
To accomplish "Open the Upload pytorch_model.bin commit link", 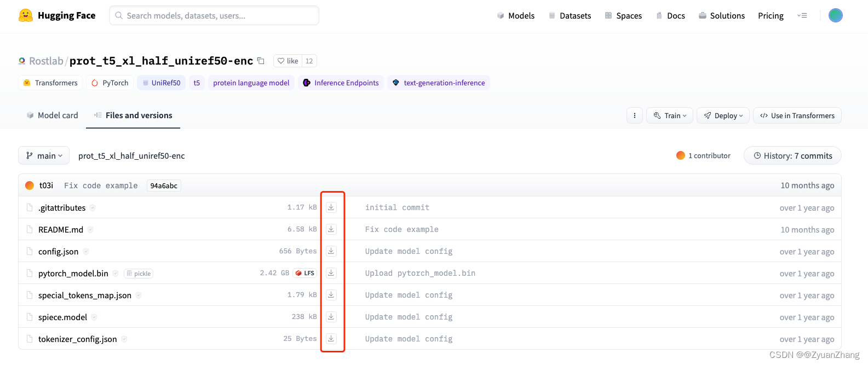I will (420, 273).
